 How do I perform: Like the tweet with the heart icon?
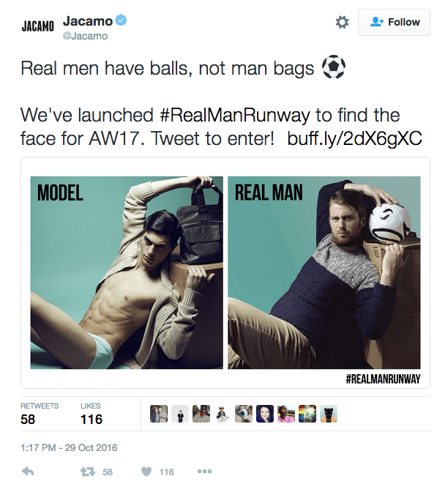pyautogui.click(x=147, y=472)
